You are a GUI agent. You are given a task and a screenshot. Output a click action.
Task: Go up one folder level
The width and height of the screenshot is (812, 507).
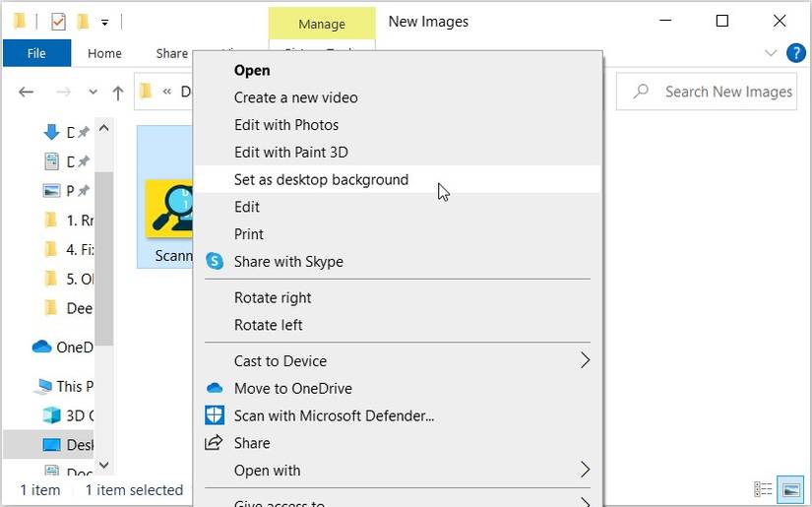[x=118, y=92]
